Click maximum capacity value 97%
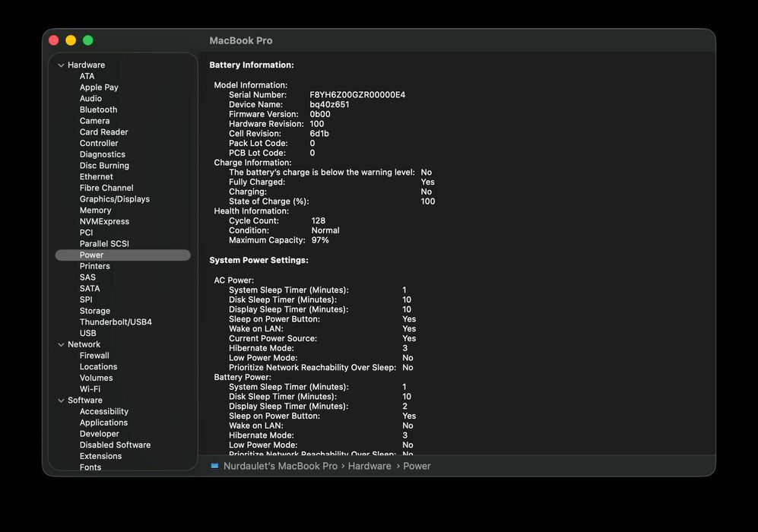This screenshot has width=758, height=532. point(320,239)
